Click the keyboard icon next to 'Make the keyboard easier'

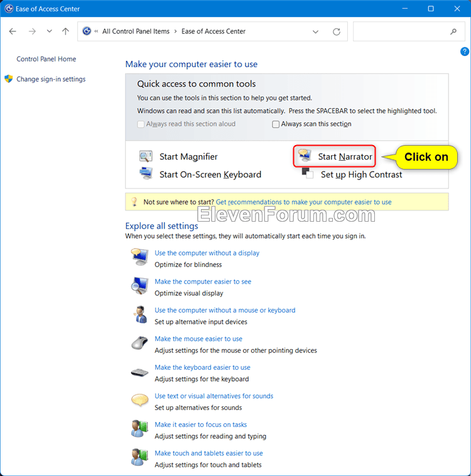pos(139,372)
